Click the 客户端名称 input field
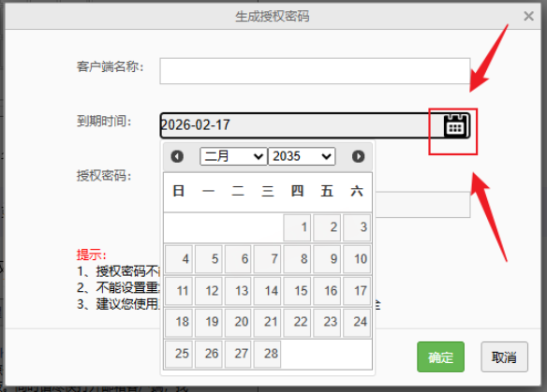 (315, 71)
